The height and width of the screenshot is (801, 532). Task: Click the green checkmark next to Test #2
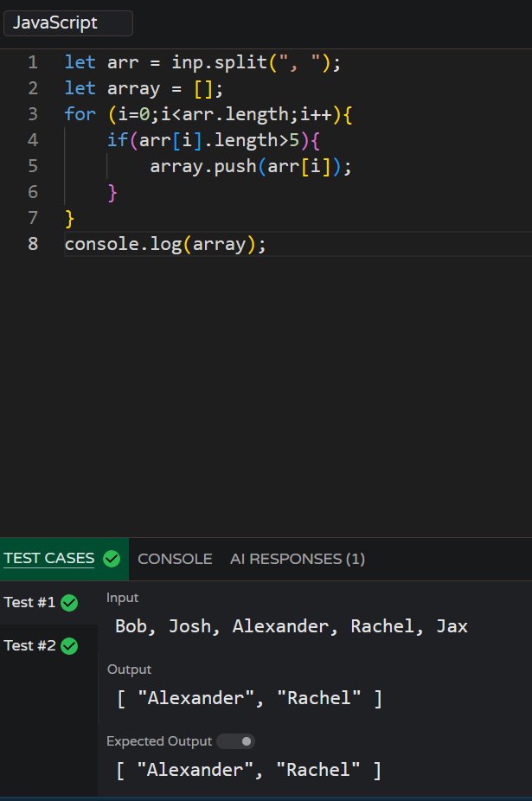click(x=69, y=646)
